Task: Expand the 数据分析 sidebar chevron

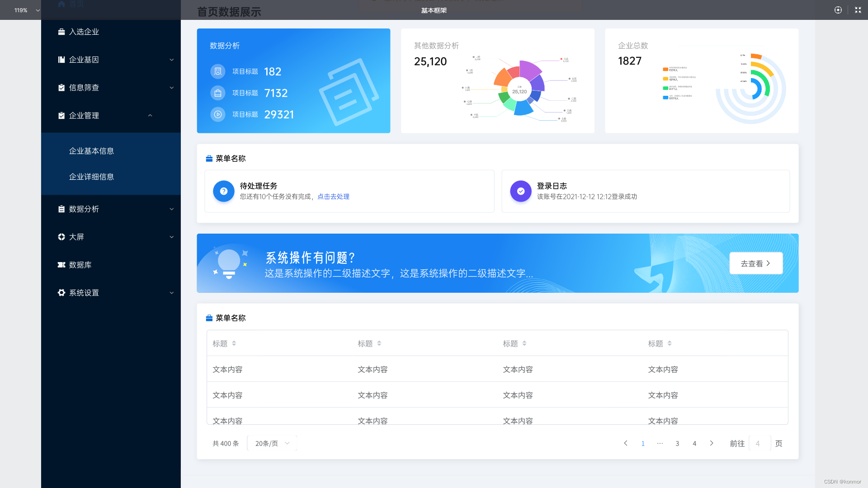Action: (172, 209)
